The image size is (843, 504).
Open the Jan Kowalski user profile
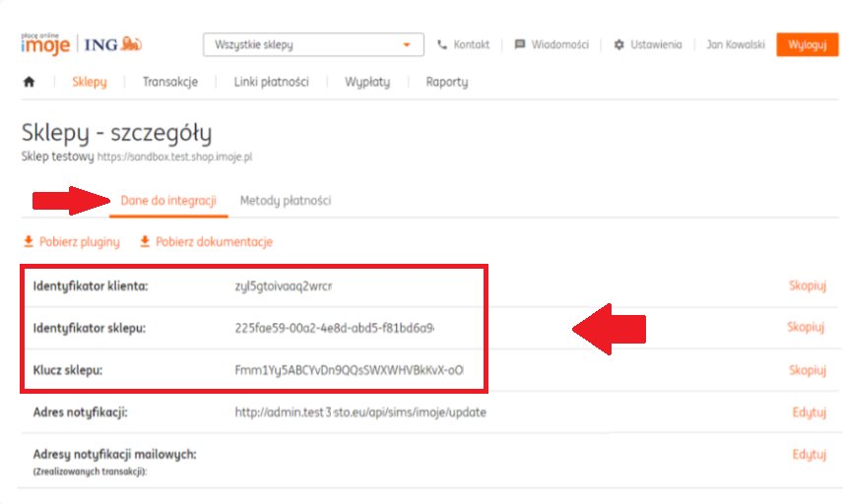734,45
